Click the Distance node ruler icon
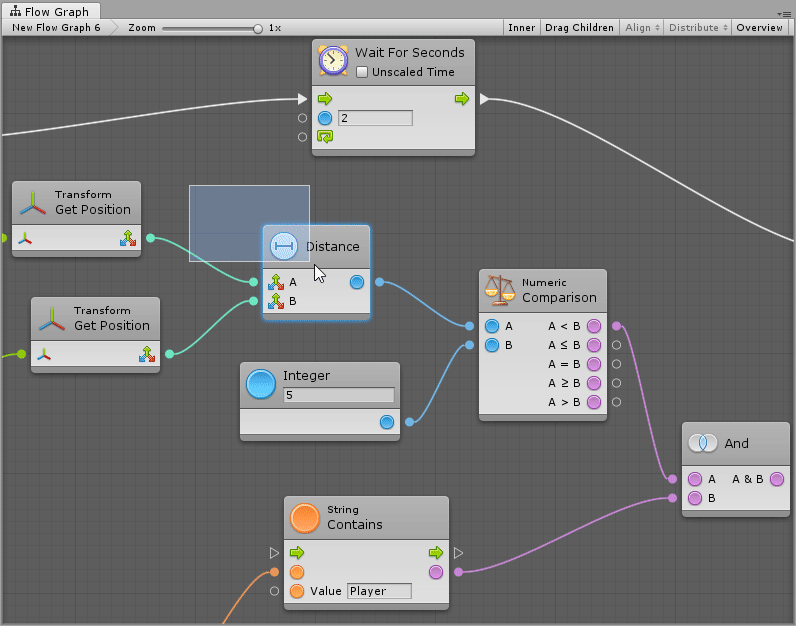 [284, 246]
